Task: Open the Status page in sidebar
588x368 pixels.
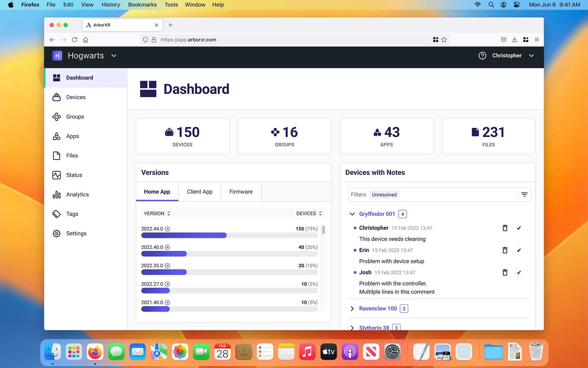Action: point(85,175)
